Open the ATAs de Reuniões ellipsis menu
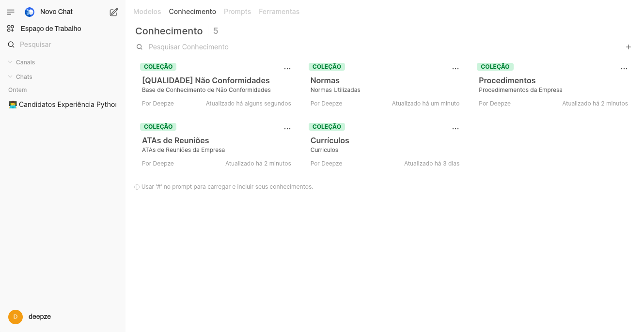Screen dimensions: 644x332 coord(287,129)
